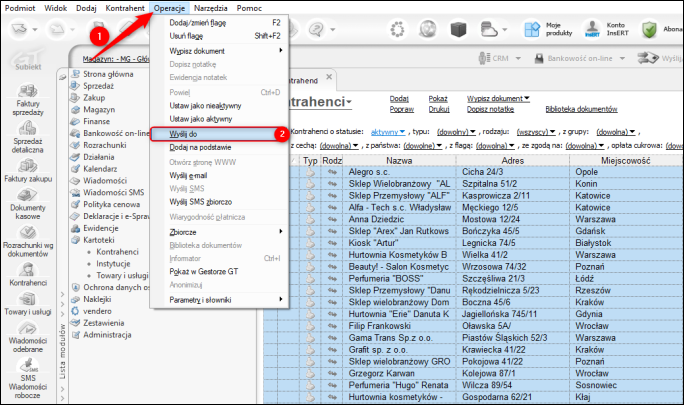Click the forward navigation arrow icon
Viewport: 684px width, 405px height.
(x=57, y=29)
